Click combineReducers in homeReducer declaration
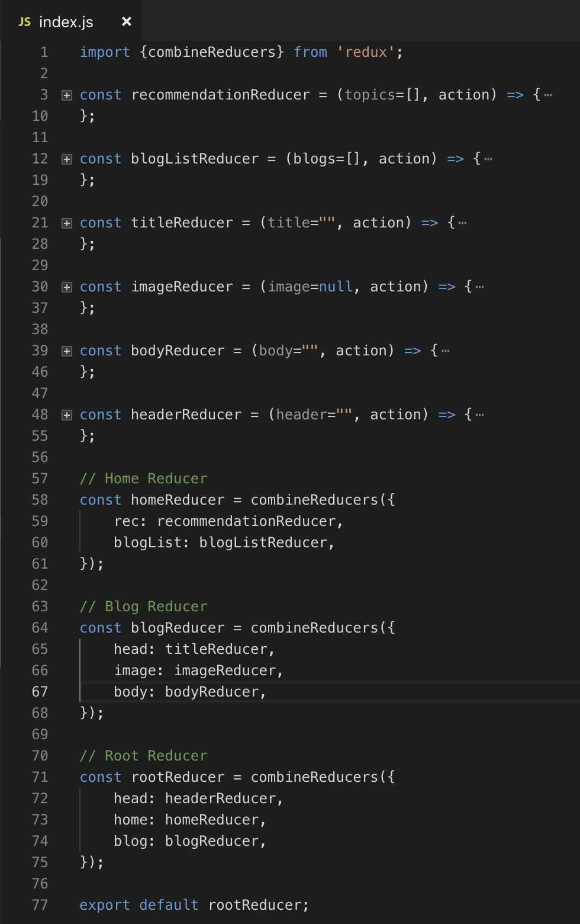 (314, 500)
